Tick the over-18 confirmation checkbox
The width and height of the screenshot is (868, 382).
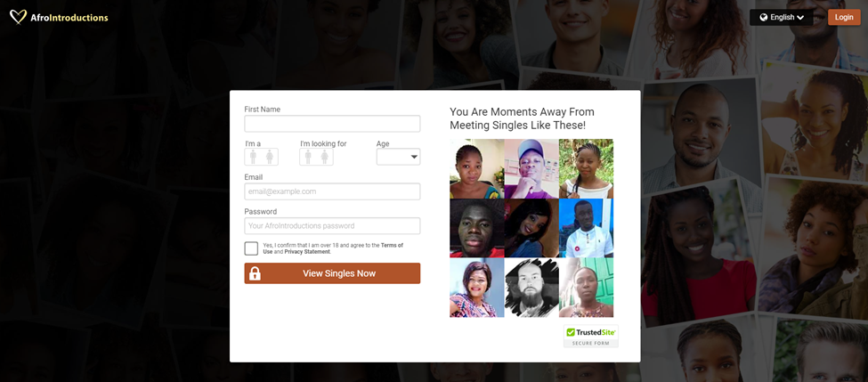[251, 248]
